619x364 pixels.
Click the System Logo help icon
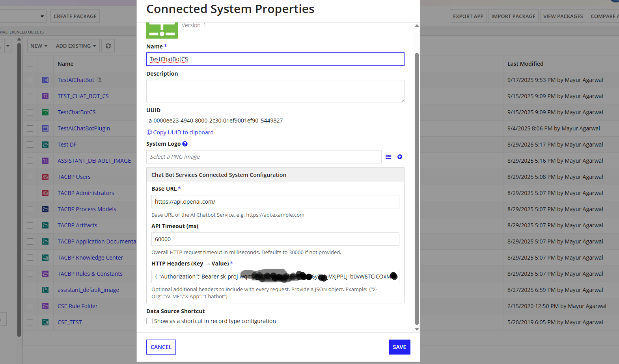coord(185,144)
